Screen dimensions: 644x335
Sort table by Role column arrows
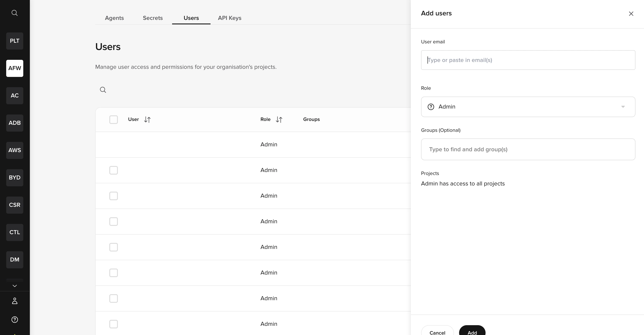coord(279,120)
